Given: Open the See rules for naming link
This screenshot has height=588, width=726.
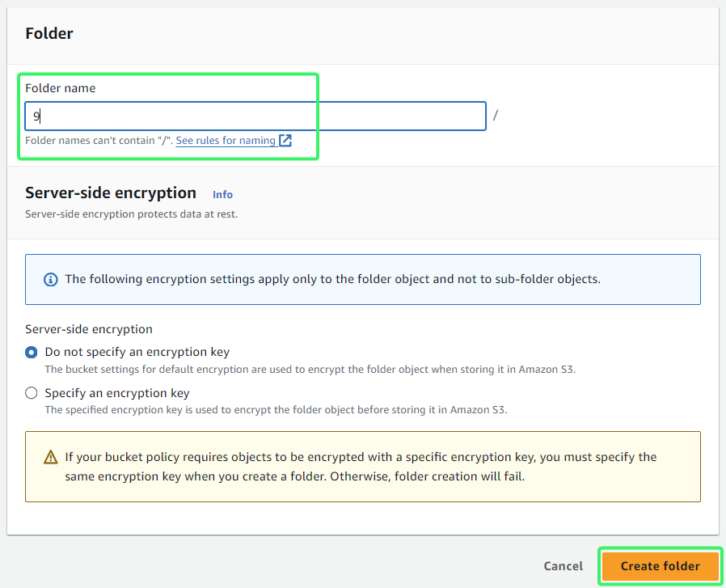Looking at the screenshot, I should (226, 141).
